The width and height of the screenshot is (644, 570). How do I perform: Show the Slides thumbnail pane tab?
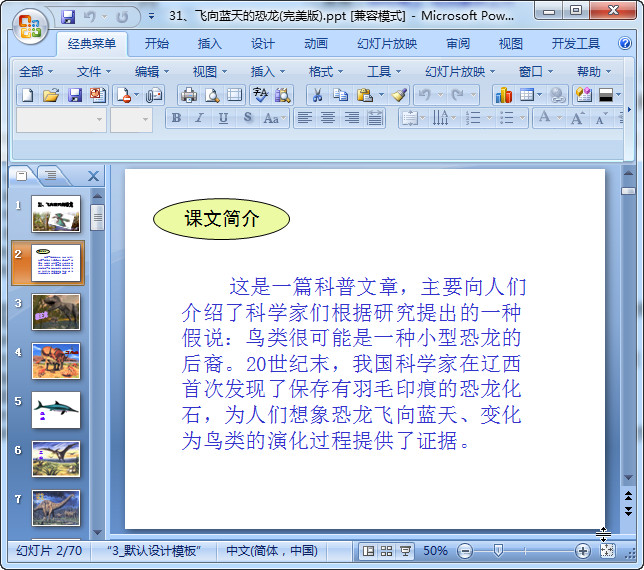[22, 176]
